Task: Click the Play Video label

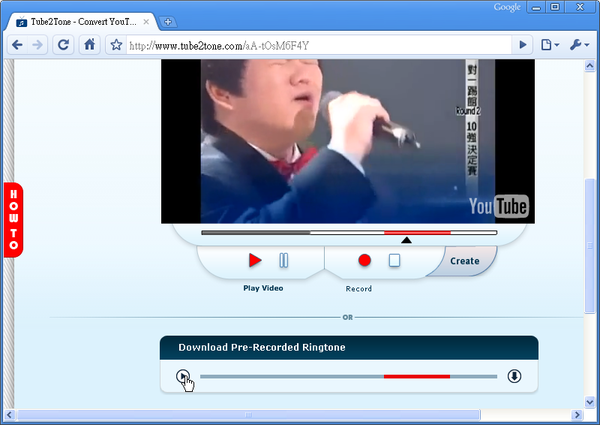Action: (x=263, y=288)
